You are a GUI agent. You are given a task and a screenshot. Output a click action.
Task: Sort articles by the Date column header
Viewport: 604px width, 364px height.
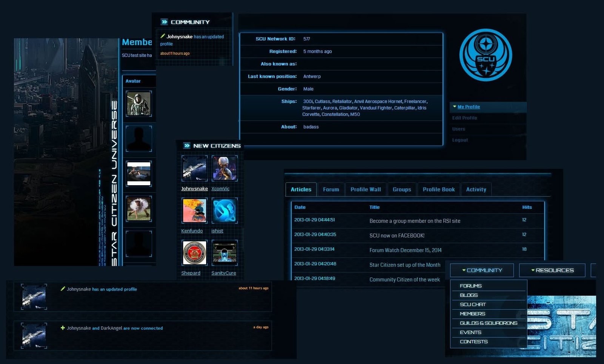pos(300,207)
